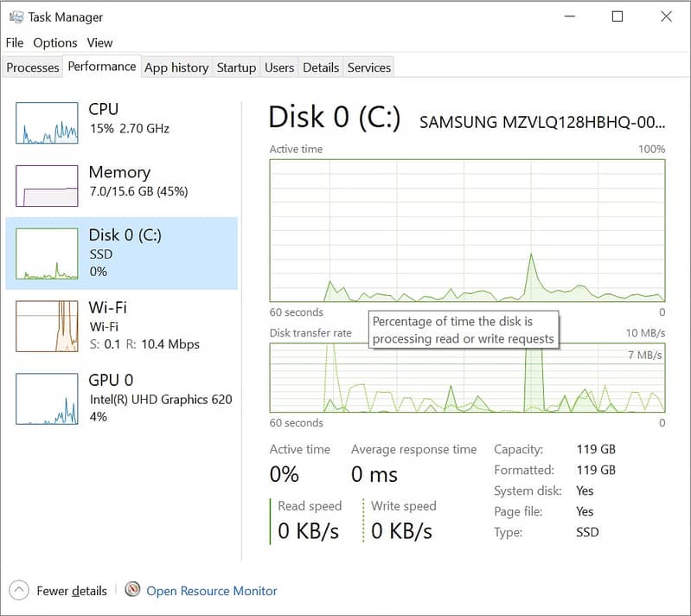
Task: Click the Task Manager title bar icon
Action: click(16, 16)
